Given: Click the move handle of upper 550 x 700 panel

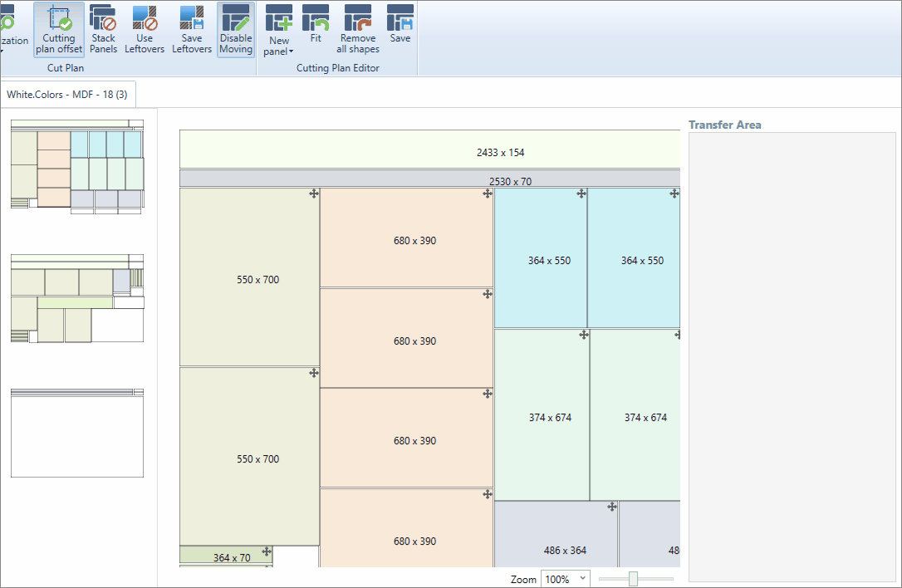Looking at the screenshot, I should [313, 194].
